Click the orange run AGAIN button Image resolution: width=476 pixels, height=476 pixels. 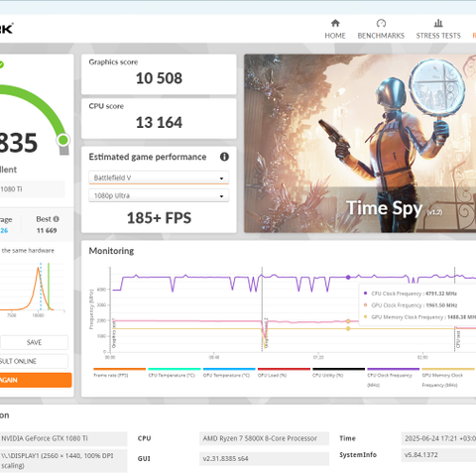tap(36, 380)
